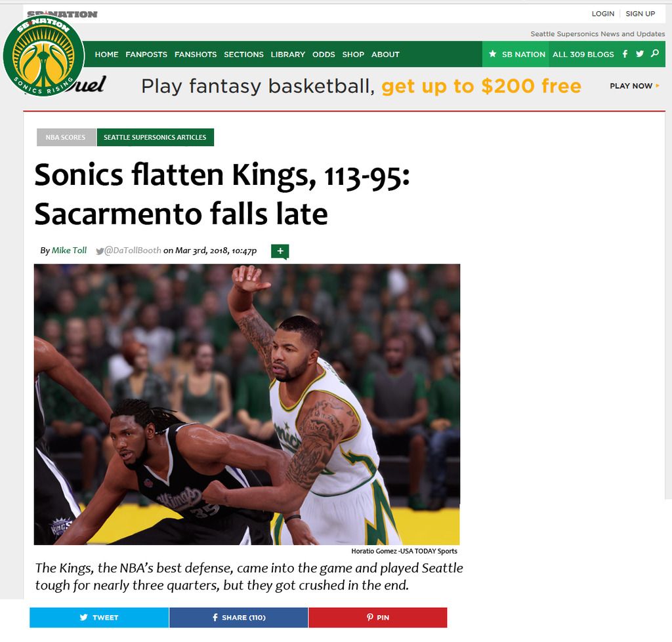Share article via the TWEET button

pos(99,617)
